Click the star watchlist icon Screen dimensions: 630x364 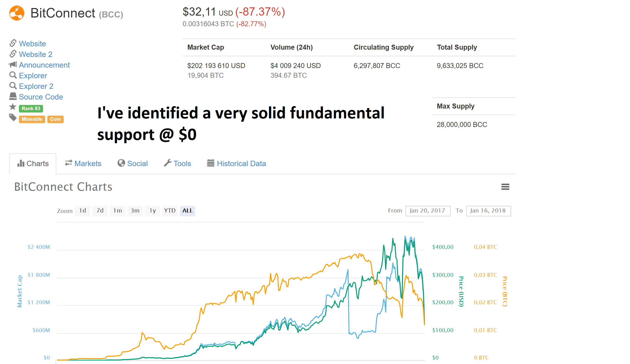coord(13,107)
